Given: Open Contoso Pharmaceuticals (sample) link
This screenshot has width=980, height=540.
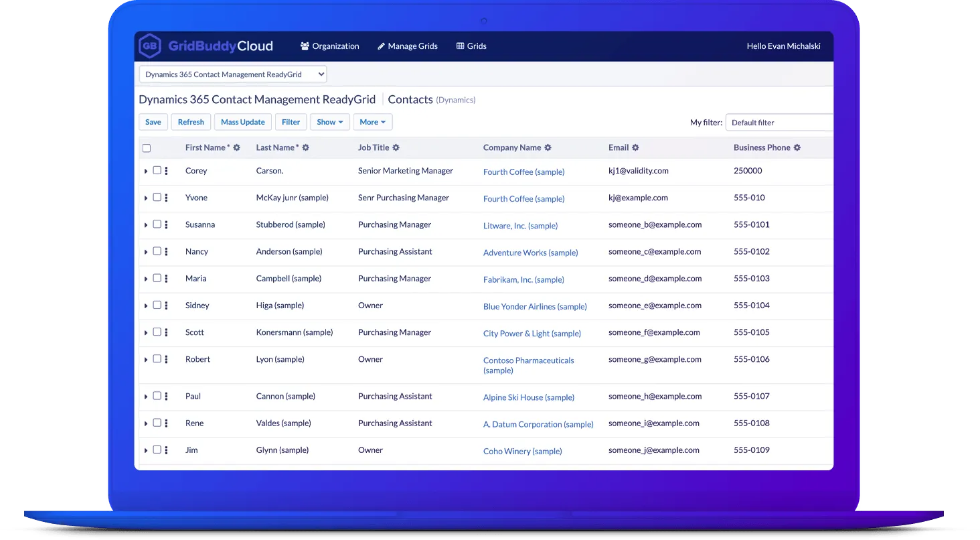Looking at the screenshot, I should click(529, 365).
